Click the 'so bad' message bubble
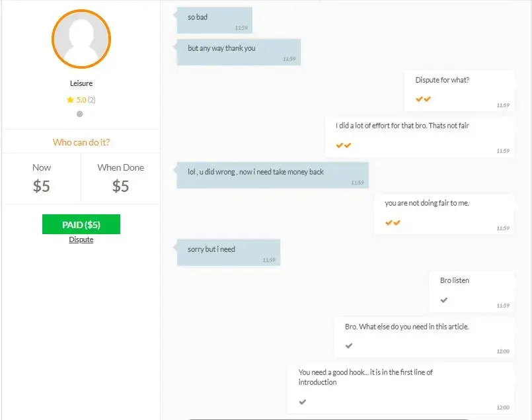 tap(214, 20)
